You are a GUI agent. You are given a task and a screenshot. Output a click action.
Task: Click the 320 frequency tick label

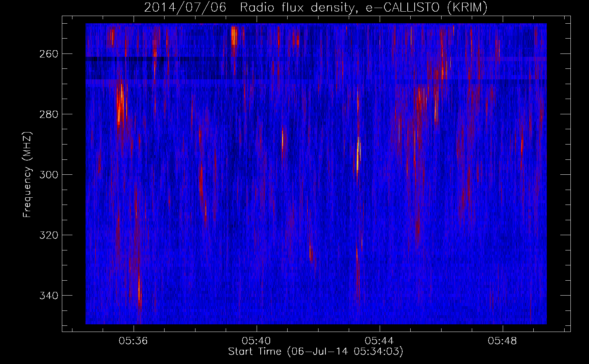(48, 235)
